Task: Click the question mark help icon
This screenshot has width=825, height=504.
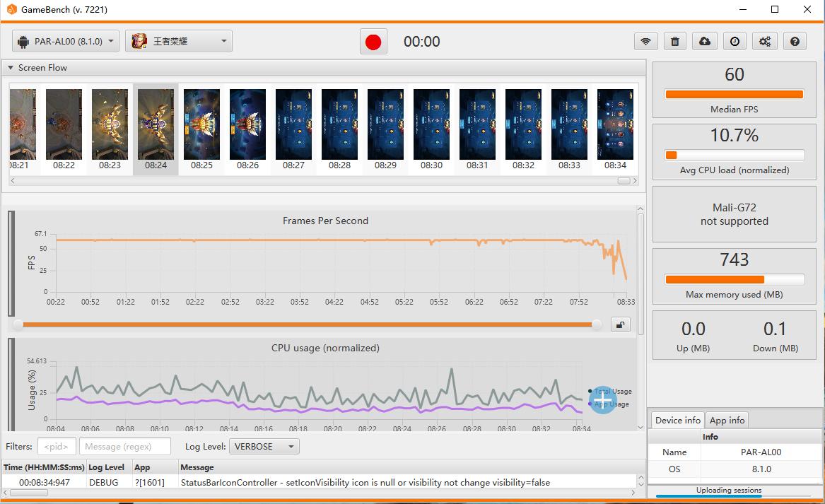Action: pos(795,42)
